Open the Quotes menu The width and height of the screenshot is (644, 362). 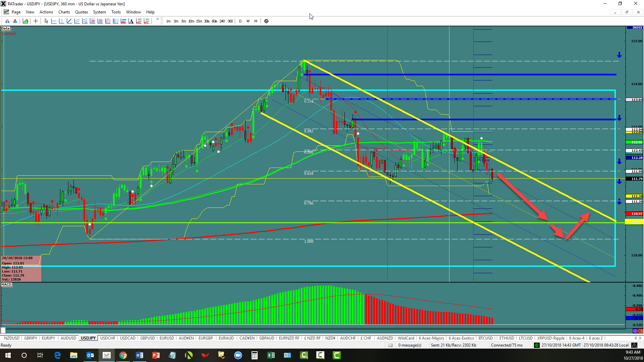81,12
